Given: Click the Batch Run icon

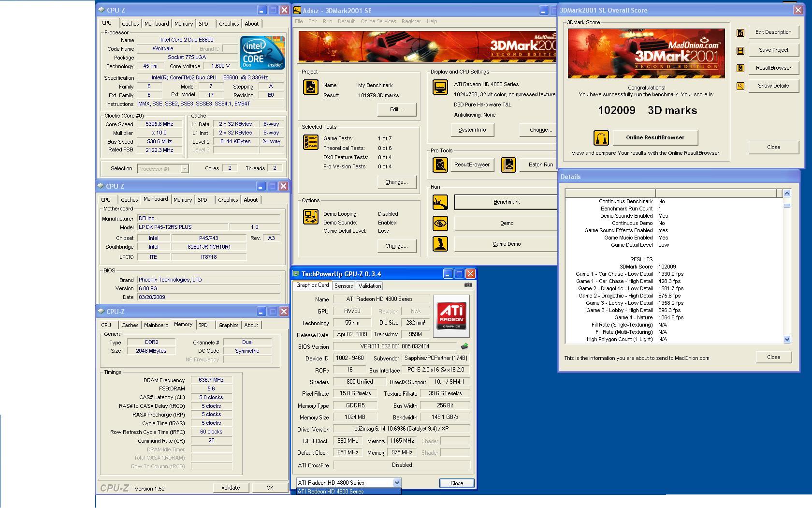Looking at the screenshot, I should (508, 165).
